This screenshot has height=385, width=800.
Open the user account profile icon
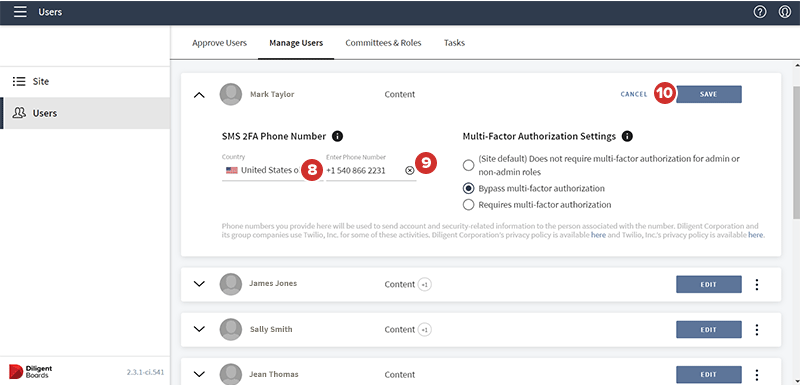(785, 12)
